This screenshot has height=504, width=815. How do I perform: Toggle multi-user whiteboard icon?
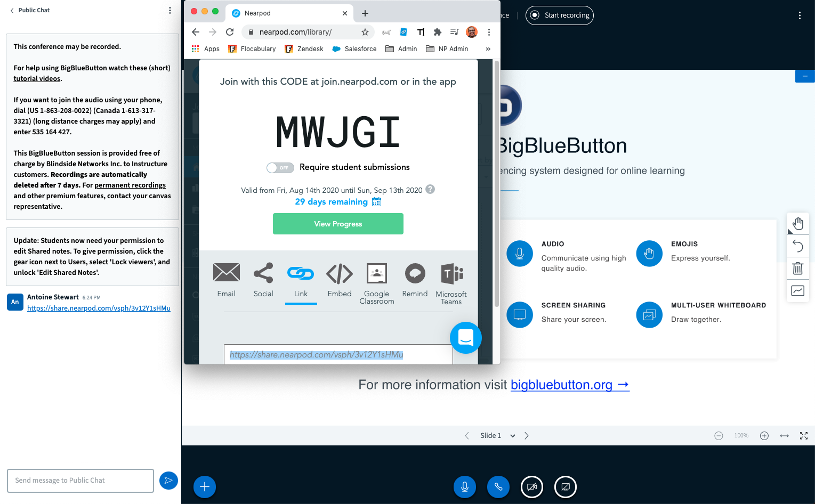click(797, 290)
